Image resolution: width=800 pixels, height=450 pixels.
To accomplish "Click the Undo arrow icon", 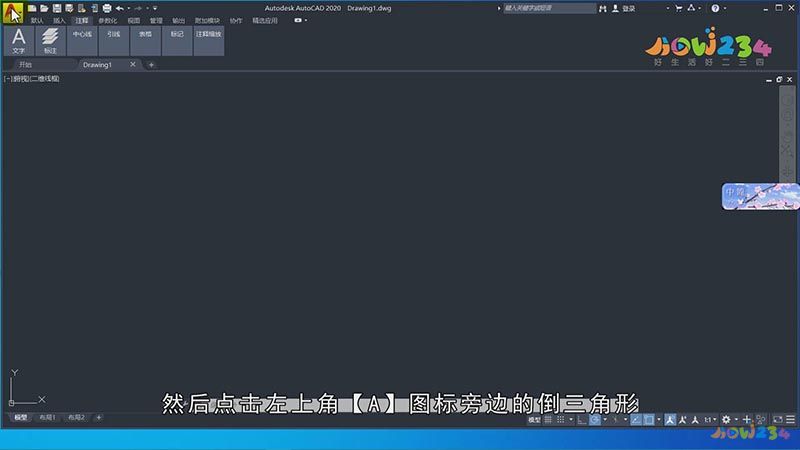I will [x=119, y=8].
